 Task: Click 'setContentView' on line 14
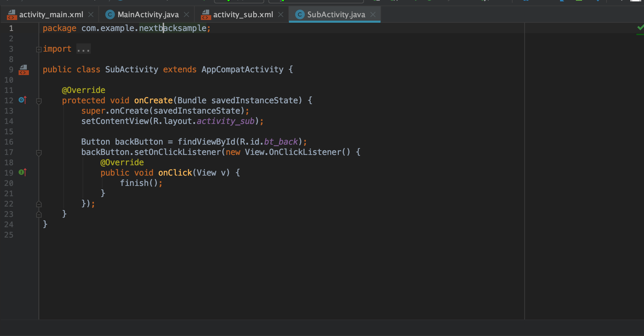tap(115, 121)
